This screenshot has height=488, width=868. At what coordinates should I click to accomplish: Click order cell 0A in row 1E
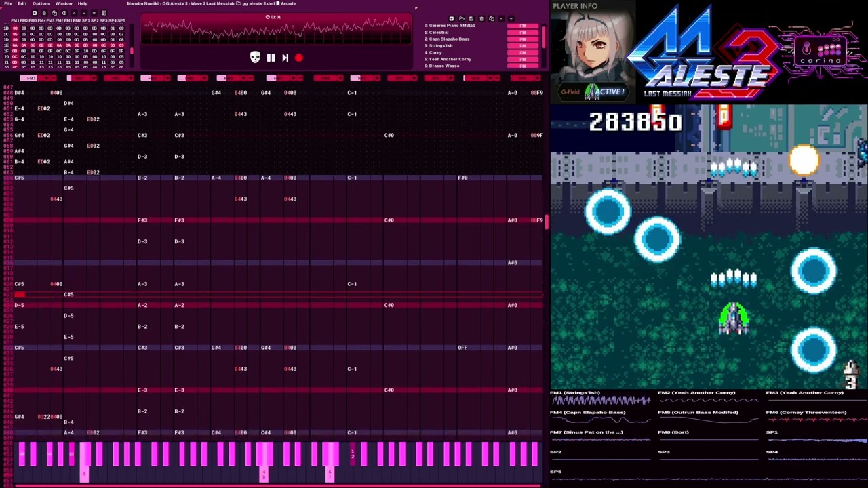(x=15, y=45)
